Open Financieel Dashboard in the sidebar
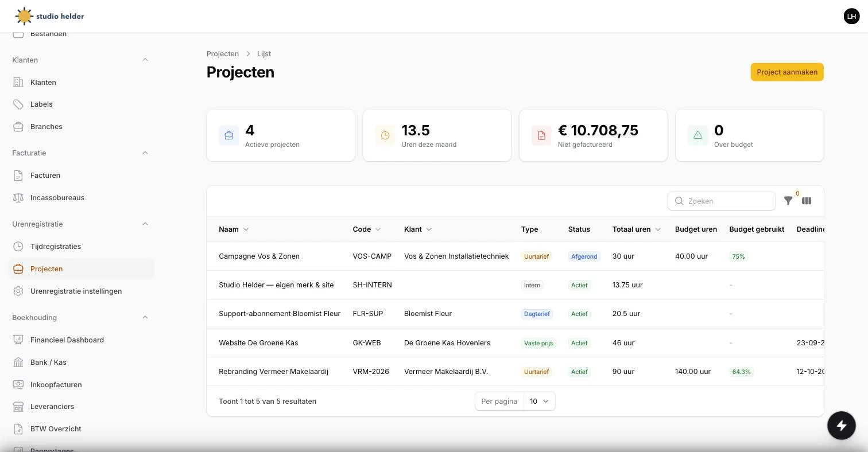Image resolution: width=868 pixels, height=452 pixels. [82, 340]
